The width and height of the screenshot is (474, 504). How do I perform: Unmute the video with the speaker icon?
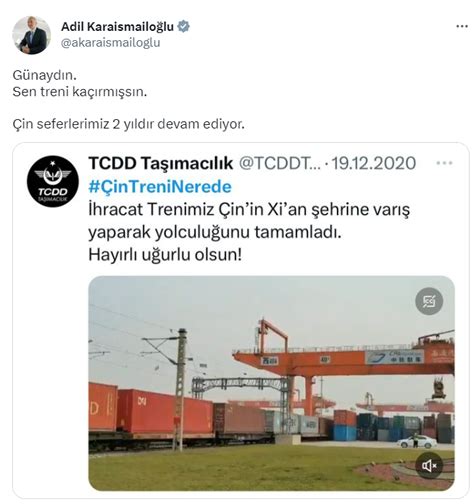tap(429, 466)
